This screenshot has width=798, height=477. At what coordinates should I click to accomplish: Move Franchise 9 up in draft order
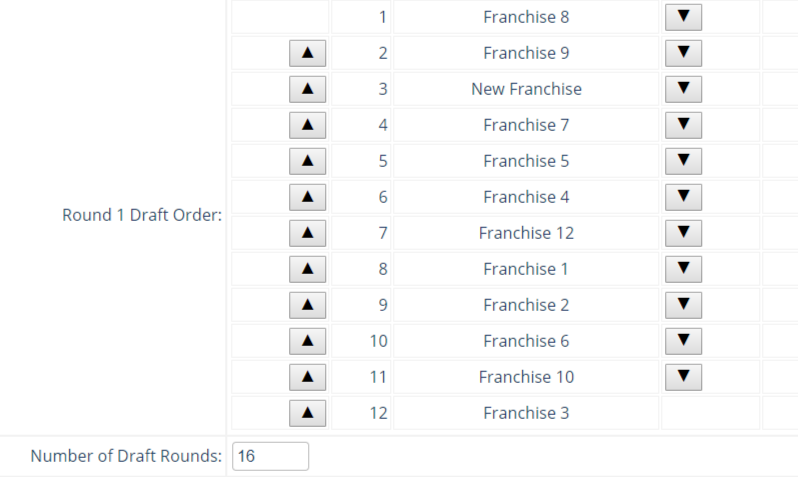(x=307, y=53)
